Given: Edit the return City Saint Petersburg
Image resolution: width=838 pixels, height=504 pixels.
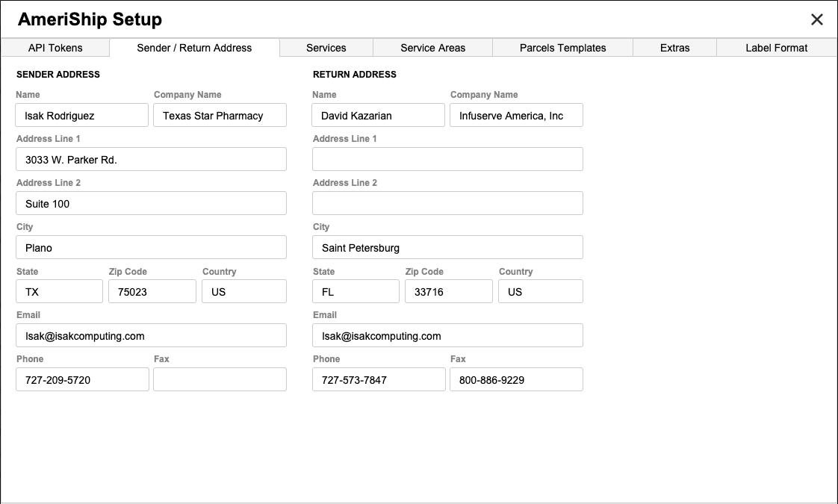Looking at the screenshot, I should pyautogui.click(x=447, y=248).
